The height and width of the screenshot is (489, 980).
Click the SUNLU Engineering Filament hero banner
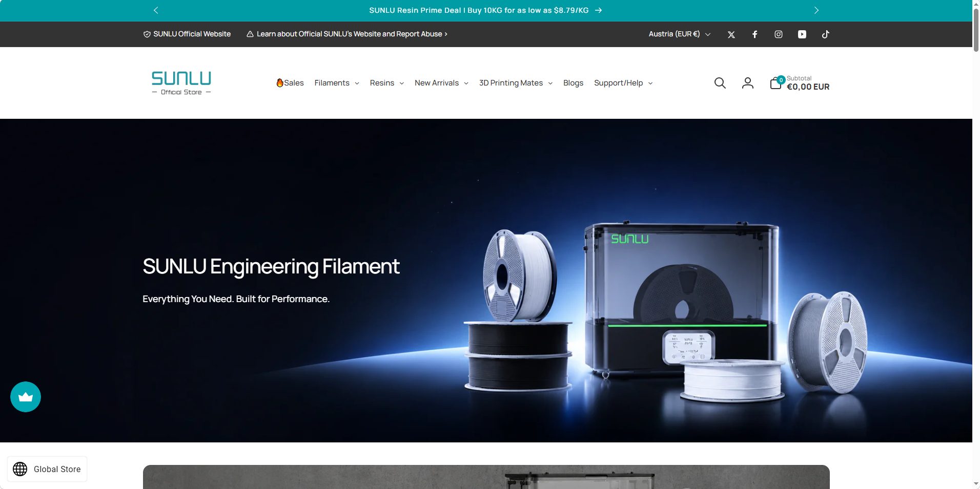[x=486, y=281]
